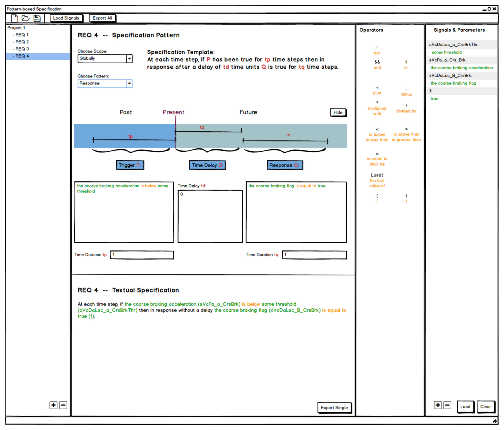Viewport: 504px width, 430px height.
Task: Select REQ 2 in the project tree
Action: pyautogui.click(x=21, y=42)
